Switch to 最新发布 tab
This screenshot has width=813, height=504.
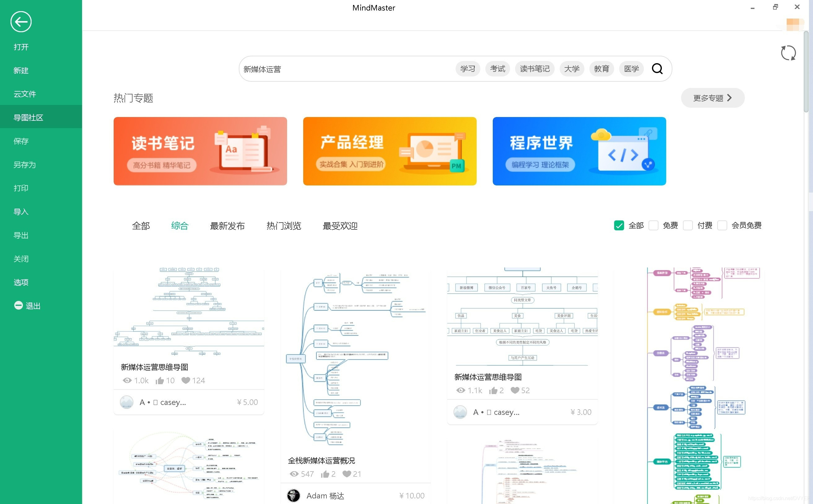tap(227, 226)
